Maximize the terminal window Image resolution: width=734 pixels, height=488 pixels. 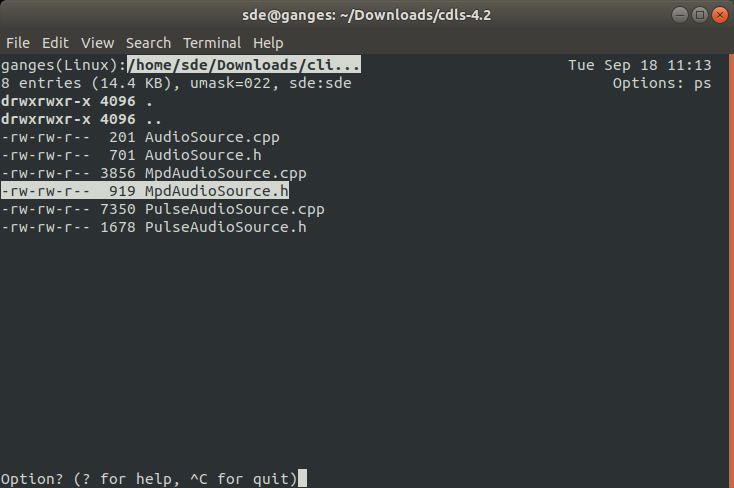pos(700,15)
